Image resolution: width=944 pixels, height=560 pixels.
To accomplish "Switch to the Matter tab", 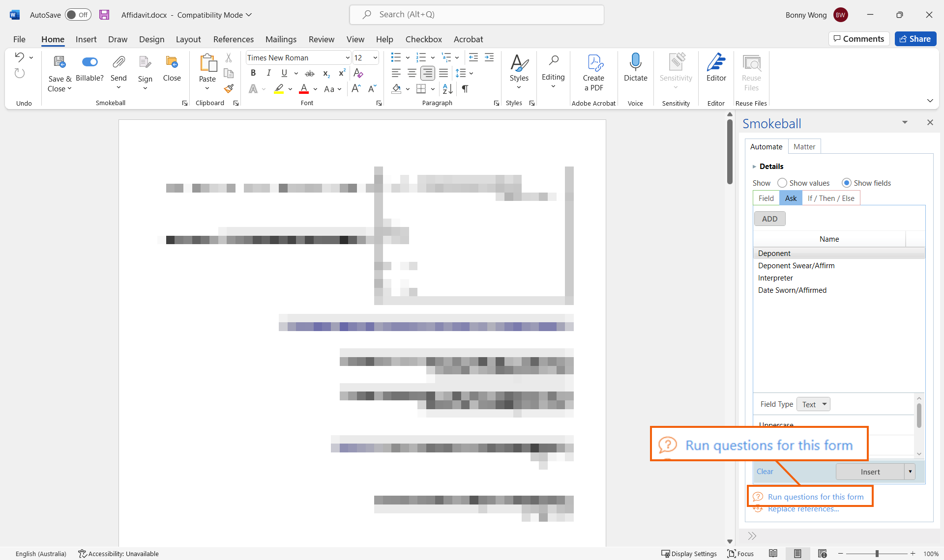I will (x=804, y=146).
